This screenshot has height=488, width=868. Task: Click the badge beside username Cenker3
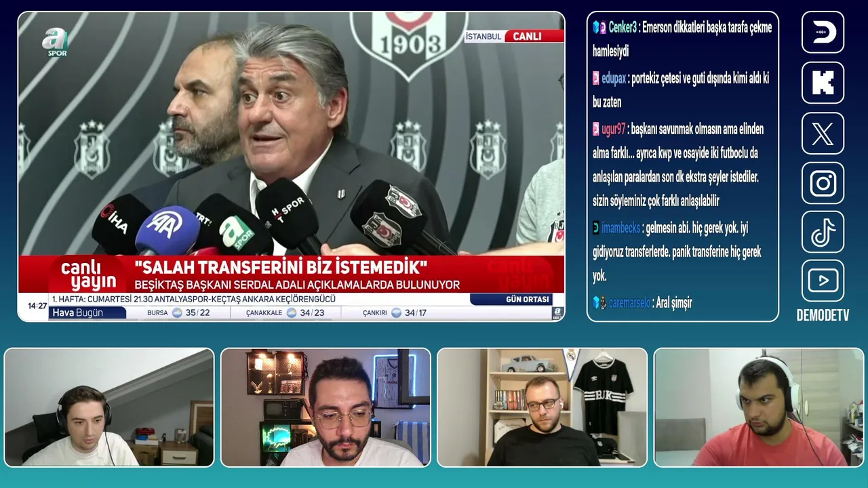click(x=599, y=27)
